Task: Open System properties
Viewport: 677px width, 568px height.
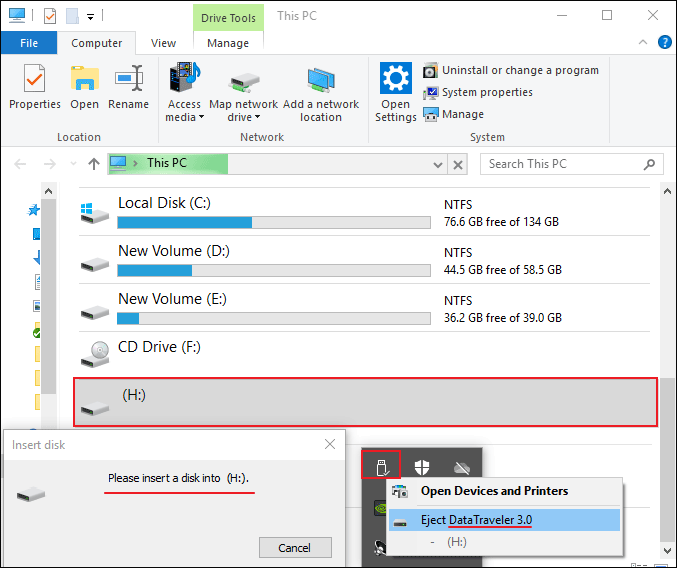Action: pyautogui.click(x=478, y=92)
